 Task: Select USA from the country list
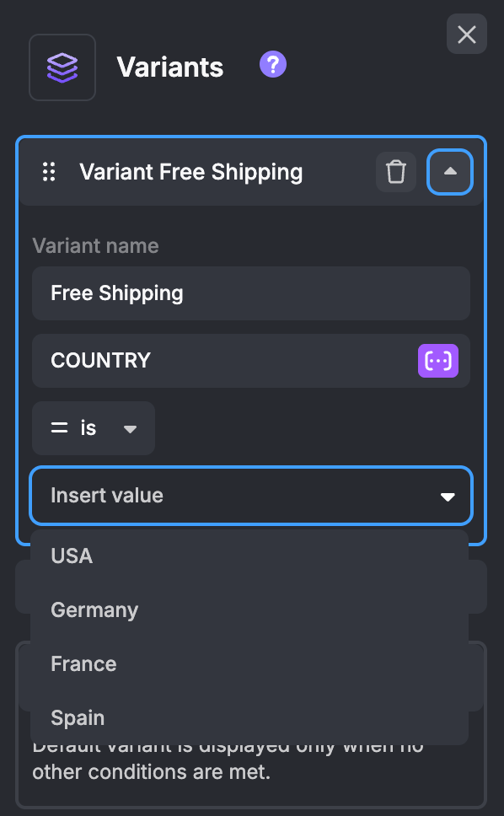(72, 556)
